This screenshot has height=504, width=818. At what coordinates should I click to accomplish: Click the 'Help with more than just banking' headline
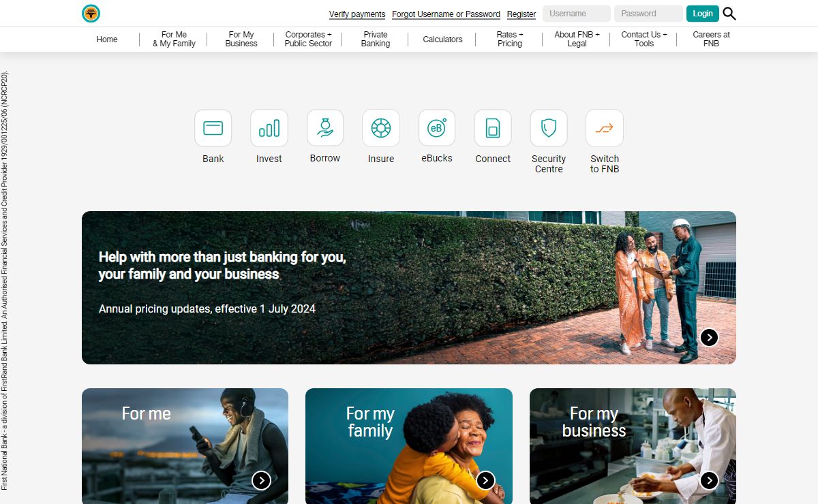(222, 266)
